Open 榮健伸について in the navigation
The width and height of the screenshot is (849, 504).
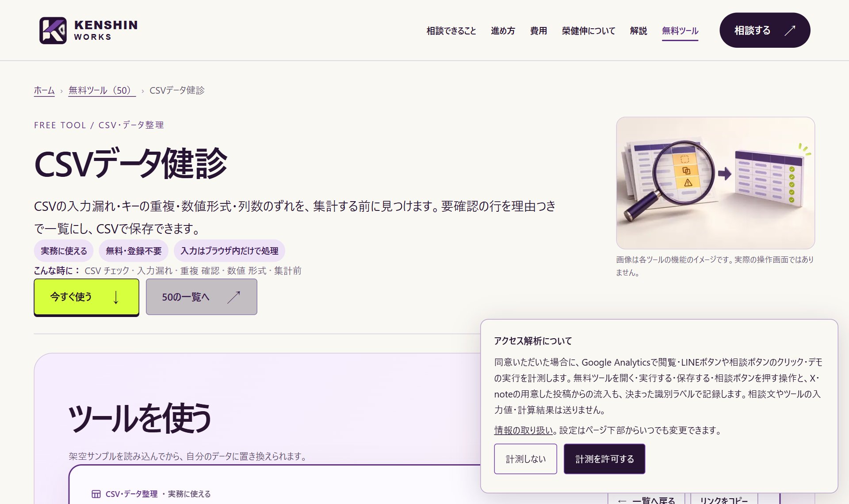589,31
